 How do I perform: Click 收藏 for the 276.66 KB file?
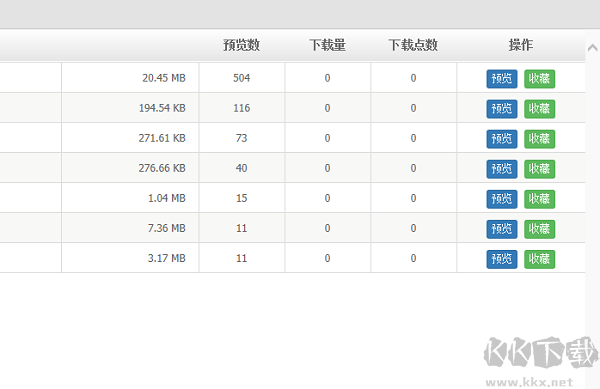point(539,169)
